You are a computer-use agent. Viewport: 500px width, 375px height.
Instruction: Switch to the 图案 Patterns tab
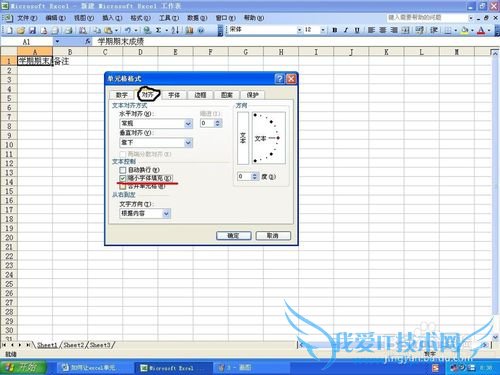click(x=227, y=95)
